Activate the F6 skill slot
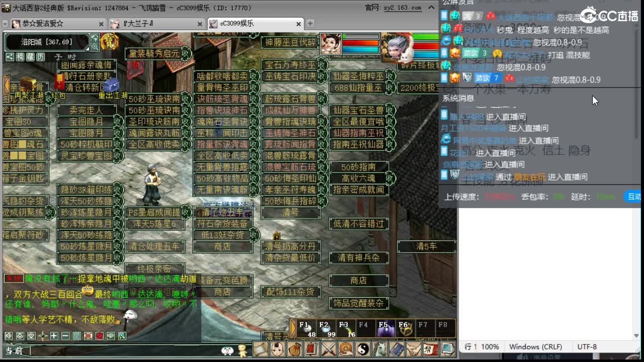Screen dimensions: 644x362 406,328
